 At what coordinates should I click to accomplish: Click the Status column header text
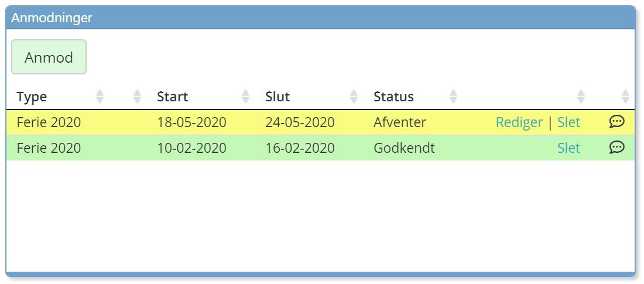coord(393,97)
